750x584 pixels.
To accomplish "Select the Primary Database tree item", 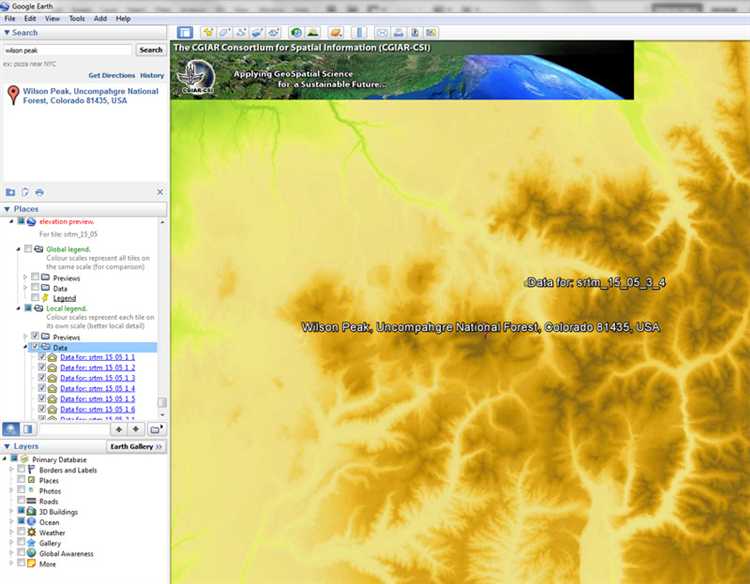I will [x=59, y=460].
